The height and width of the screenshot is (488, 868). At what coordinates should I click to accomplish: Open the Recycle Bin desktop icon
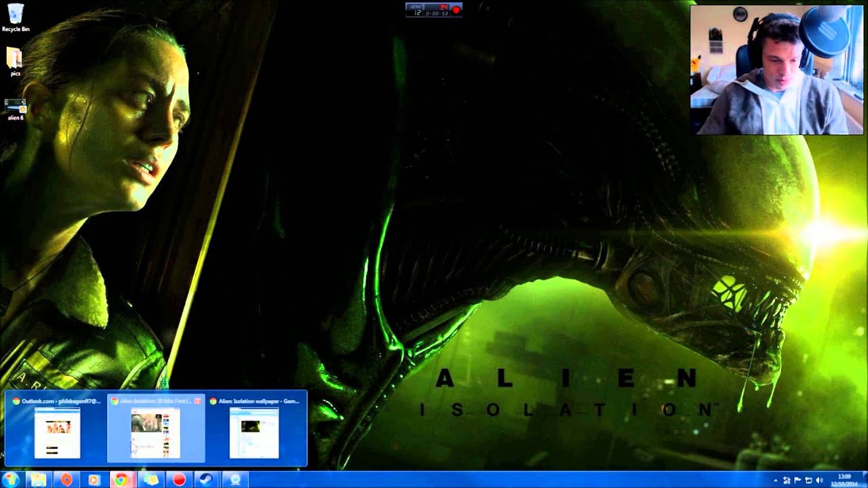pyautogui.click(x=15, y=18)
